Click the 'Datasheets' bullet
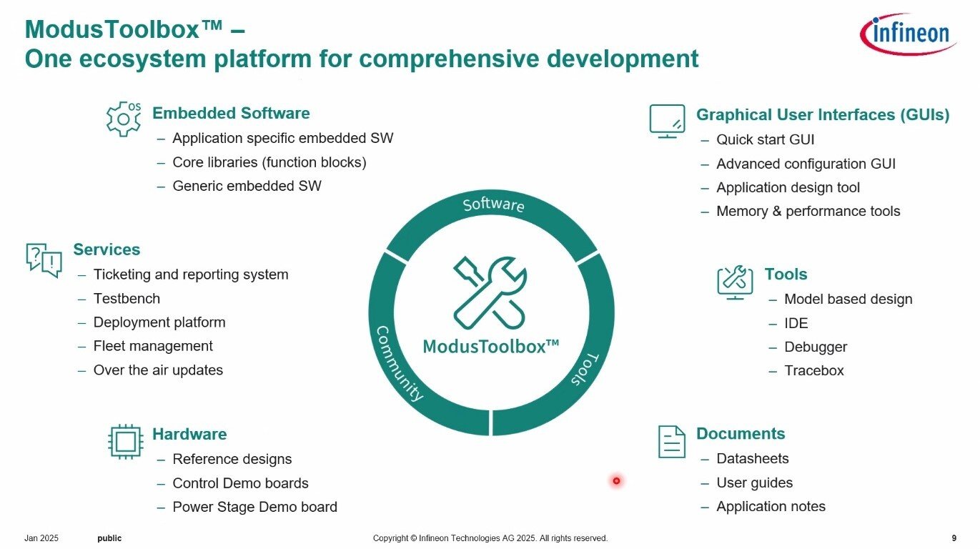 pos(753,458)
